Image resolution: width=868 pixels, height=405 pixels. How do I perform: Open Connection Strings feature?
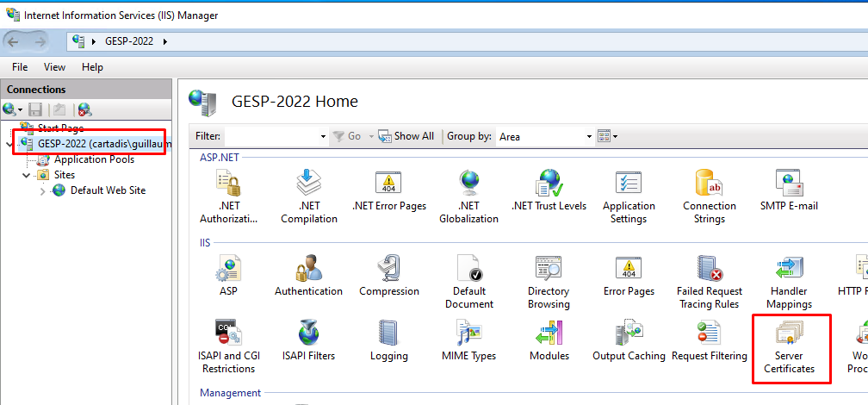click(710, 196)
